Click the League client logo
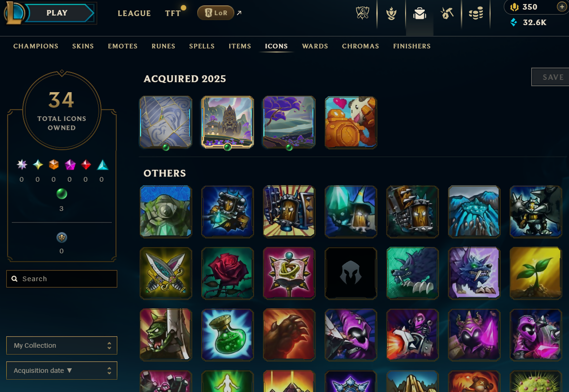This screenshot has height=392, width=569. click(14, 13)
